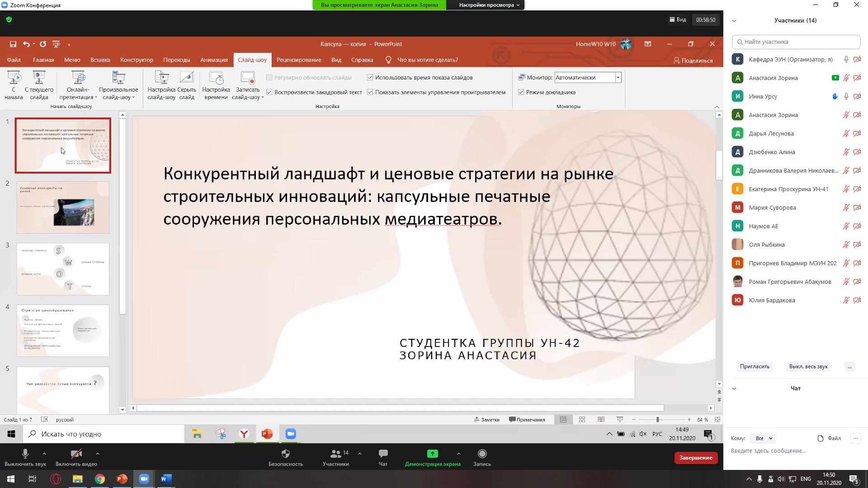Toggle Показать элементы управления проигрывателем checkbox

tap(370, 92)
